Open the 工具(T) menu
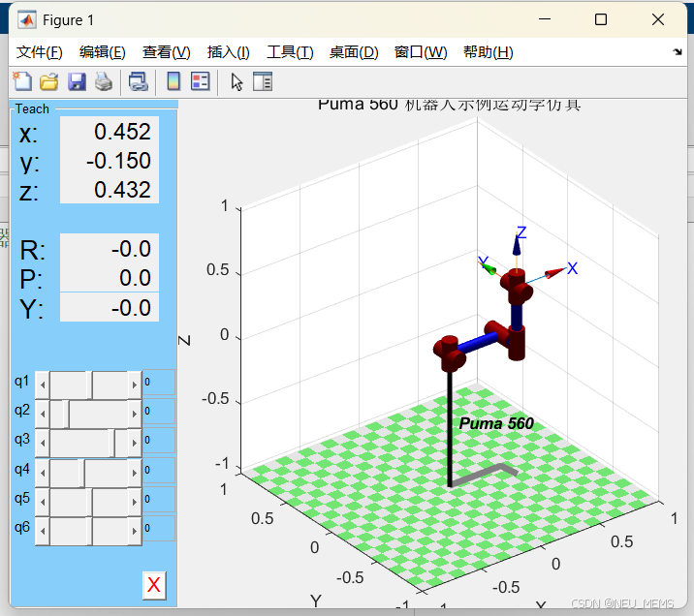The image size is (694, 616). point(290,52)
